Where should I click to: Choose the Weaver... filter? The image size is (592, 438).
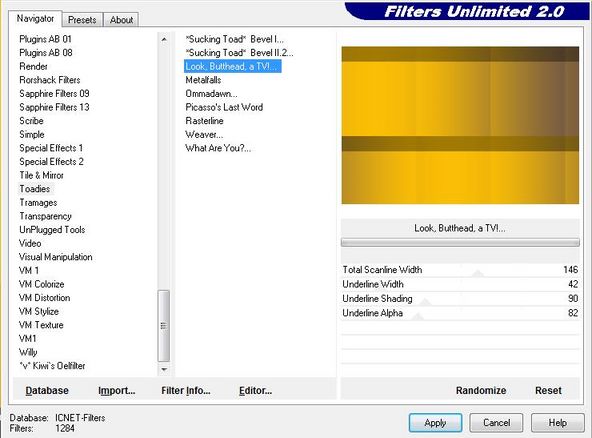[x=204, y=134]
